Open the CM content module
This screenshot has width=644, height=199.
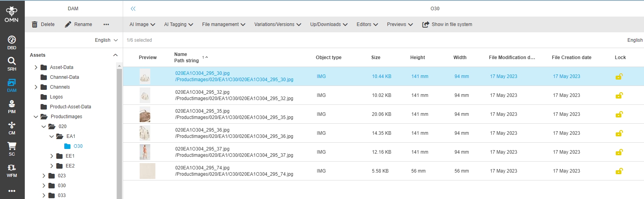[12, 128]
